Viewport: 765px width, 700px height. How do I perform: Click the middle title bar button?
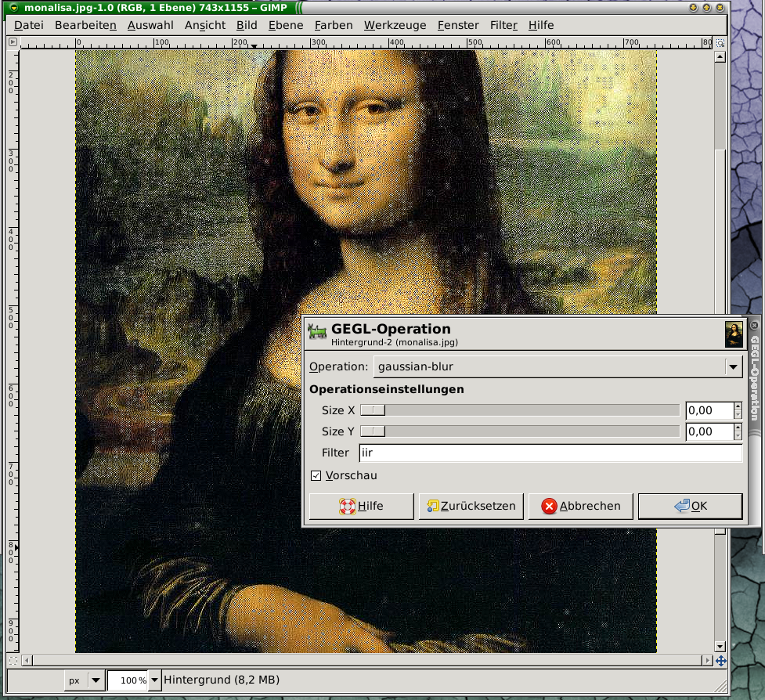coord(706,7)
